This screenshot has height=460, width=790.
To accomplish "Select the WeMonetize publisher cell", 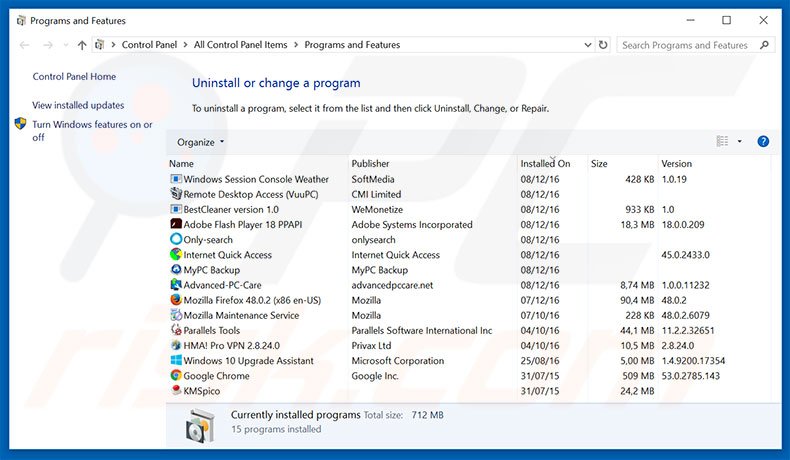I will pyautogui.click(x=377, y=209).
